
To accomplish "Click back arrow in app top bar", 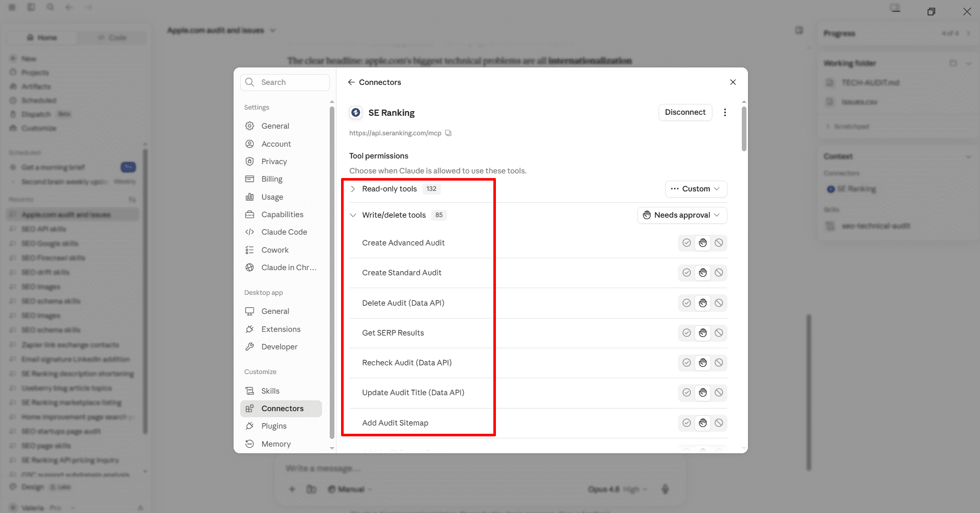I will click(x=69, y=7).
